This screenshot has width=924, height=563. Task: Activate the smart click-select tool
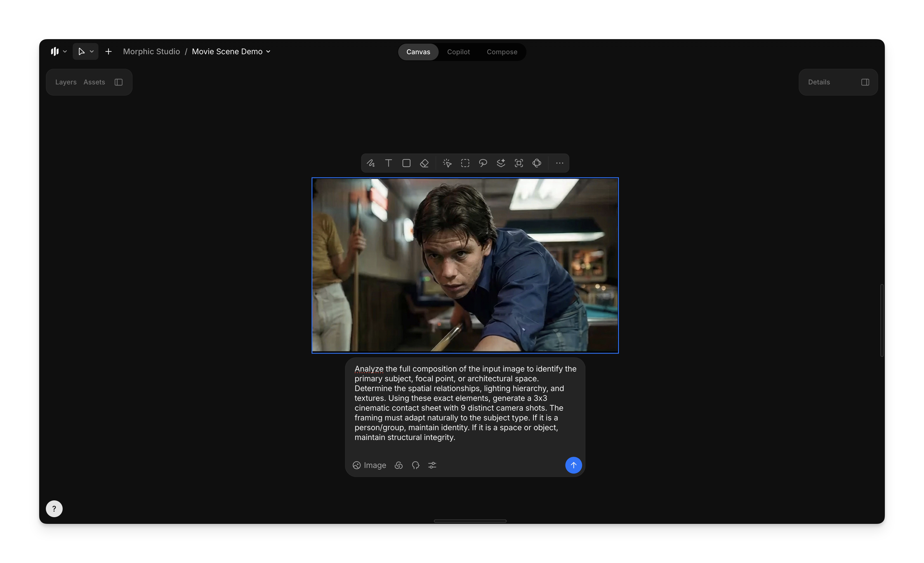pos(447,163)
